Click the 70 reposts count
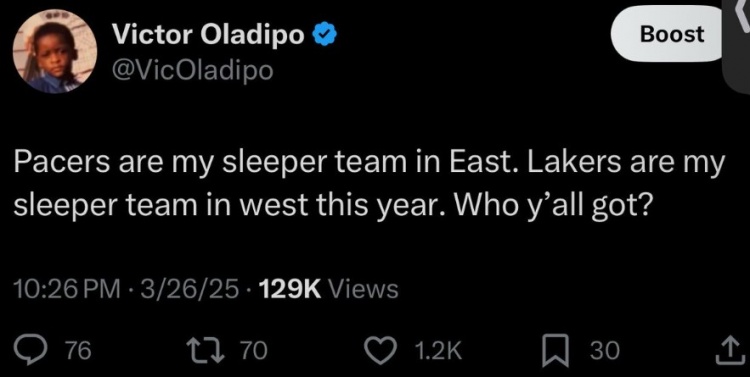 [x=253, y=351]
